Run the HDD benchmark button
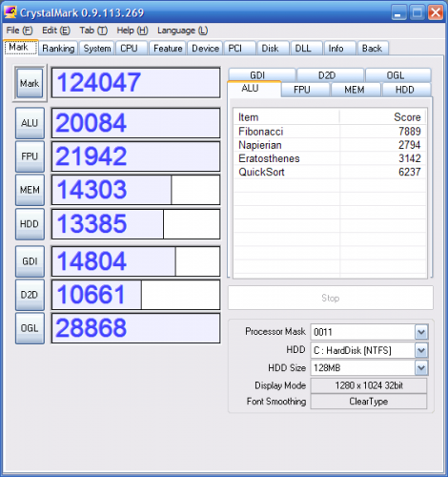The width and height of the screenshot is (448, 477). coord(30,224)
